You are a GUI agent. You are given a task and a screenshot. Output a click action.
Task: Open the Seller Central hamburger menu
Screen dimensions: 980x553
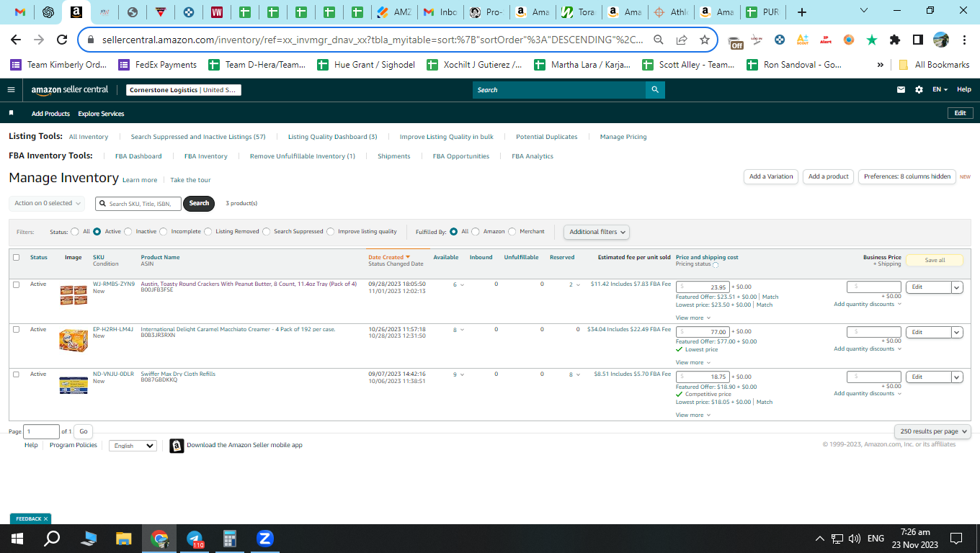(11, 90)
